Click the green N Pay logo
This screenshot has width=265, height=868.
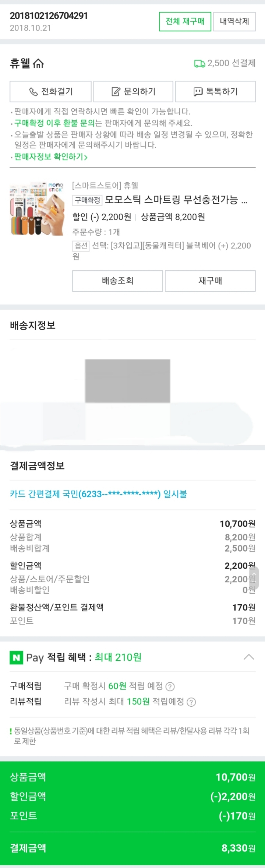(x=16, y=657)
